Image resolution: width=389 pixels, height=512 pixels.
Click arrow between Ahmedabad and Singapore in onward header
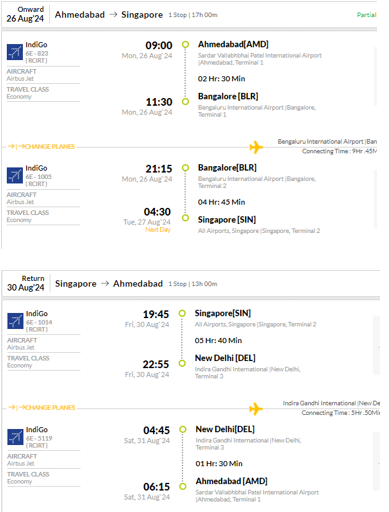point(113,15)
